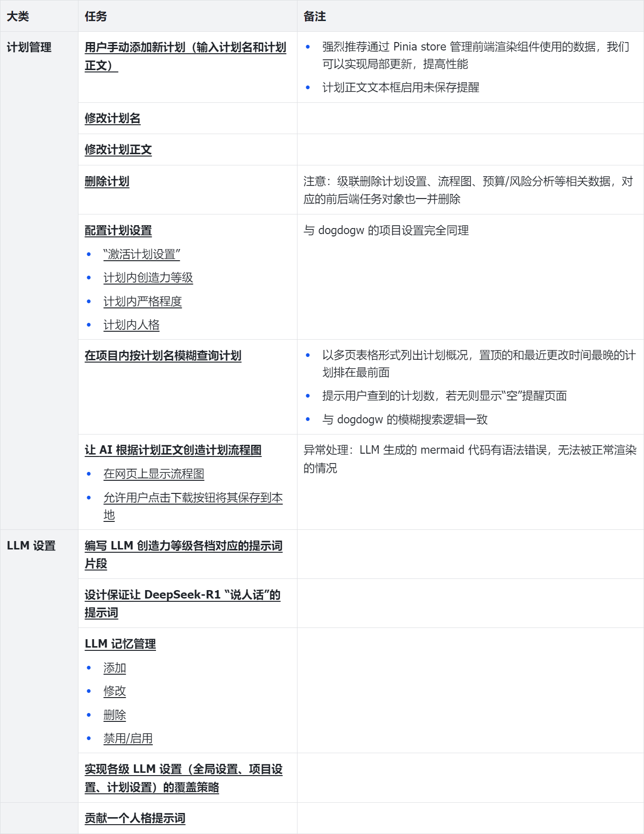Image resolution: width=644 pixels, height=834 pixels.
Task: Open the 删除计划 link
Action: point(107,182)
